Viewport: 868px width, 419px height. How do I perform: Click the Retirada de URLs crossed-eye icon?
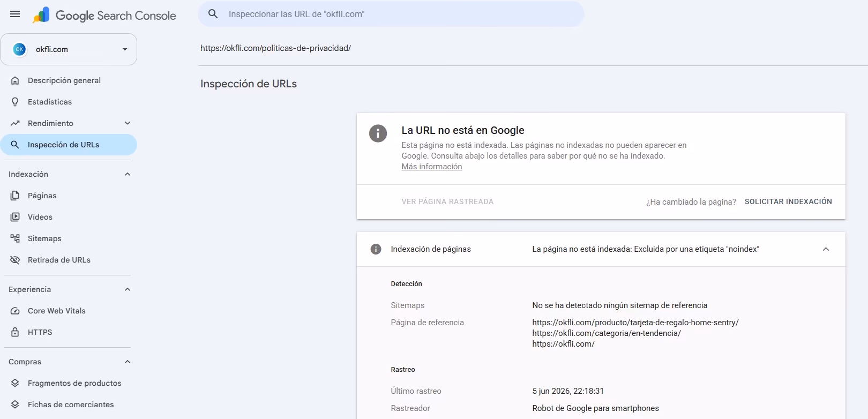coord(15,260)
